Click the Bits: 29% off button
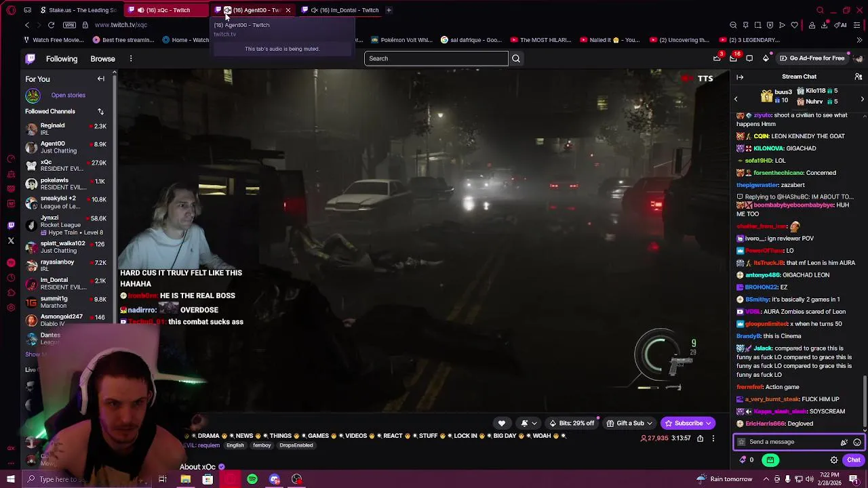The height and width of the screenshot is (488, 868). [572, 424]
